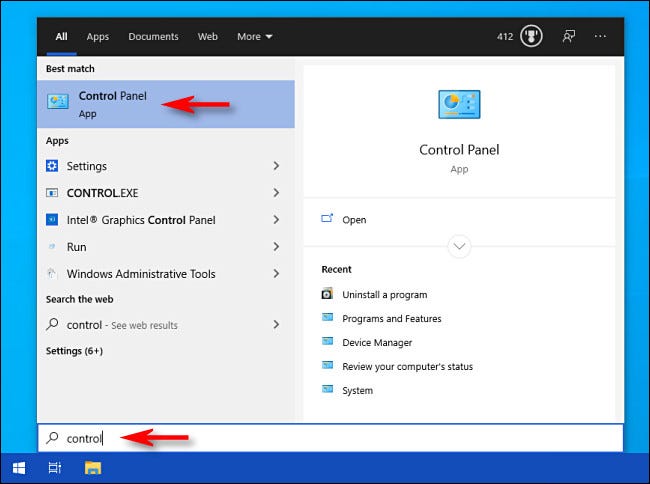Screen dimensions: 650x484
Task: Switch to the Documents tab
Action: [x=152, y=37]
